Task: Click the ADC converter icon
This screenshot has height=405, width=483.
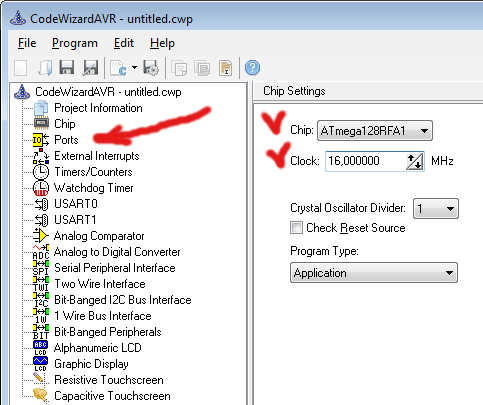Action: 41,252
